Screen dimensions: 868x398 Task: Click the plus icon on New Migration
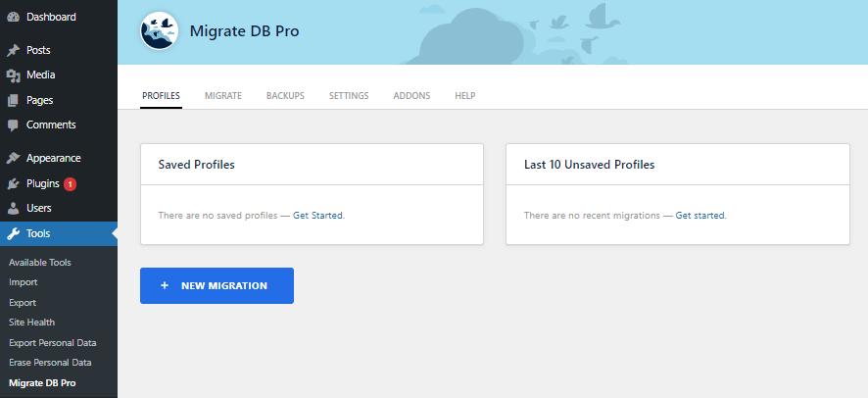165,285
